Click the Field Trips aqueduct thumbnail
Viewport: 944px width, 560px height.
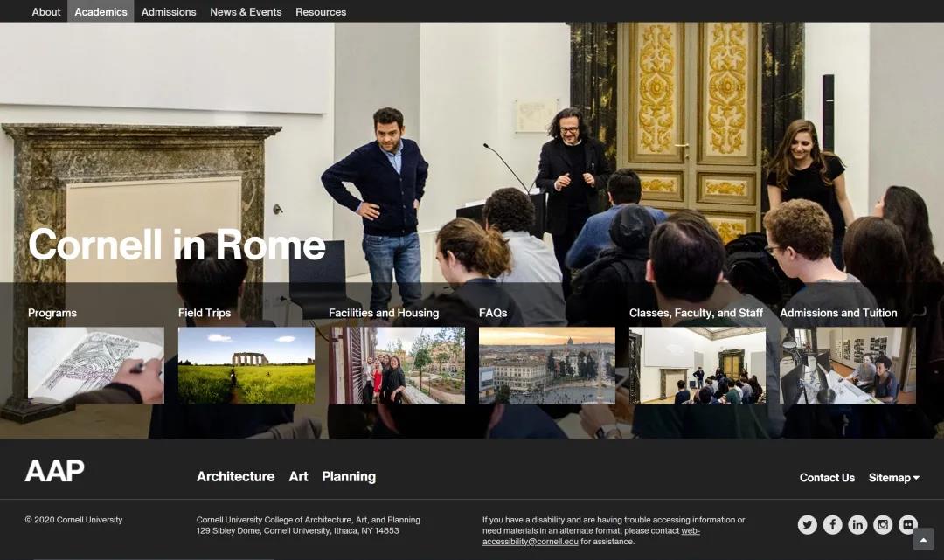tap(246, 365)
